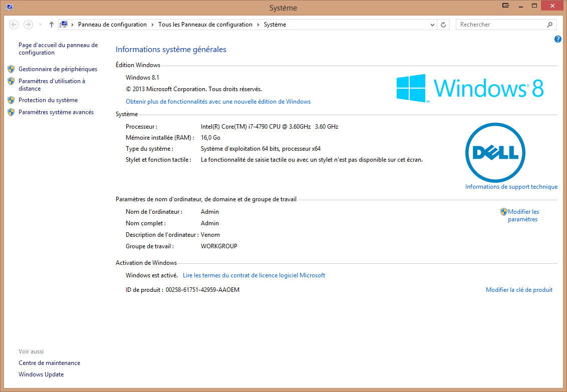Select Panneau de configuration in breadcrumb
This screenshot has width=567, height=392.
tap(113, 25)
